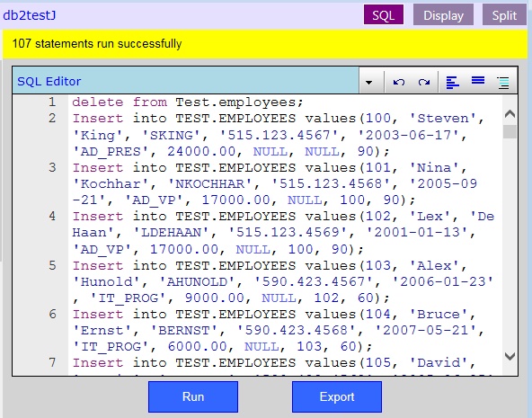The image size is (532, 418).
Task: Click the SQL Editor title label
Action: [x=49, y=82]
